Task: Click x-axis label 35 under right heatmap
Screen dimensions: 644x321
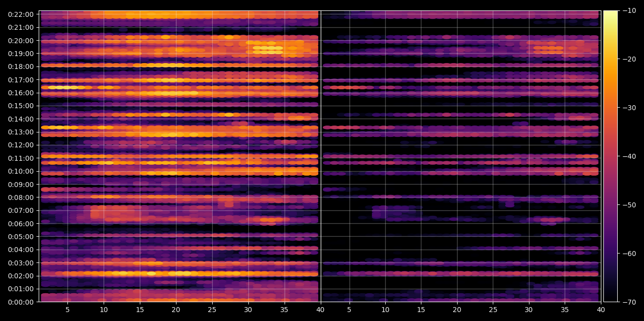Action: pos(565,310)
